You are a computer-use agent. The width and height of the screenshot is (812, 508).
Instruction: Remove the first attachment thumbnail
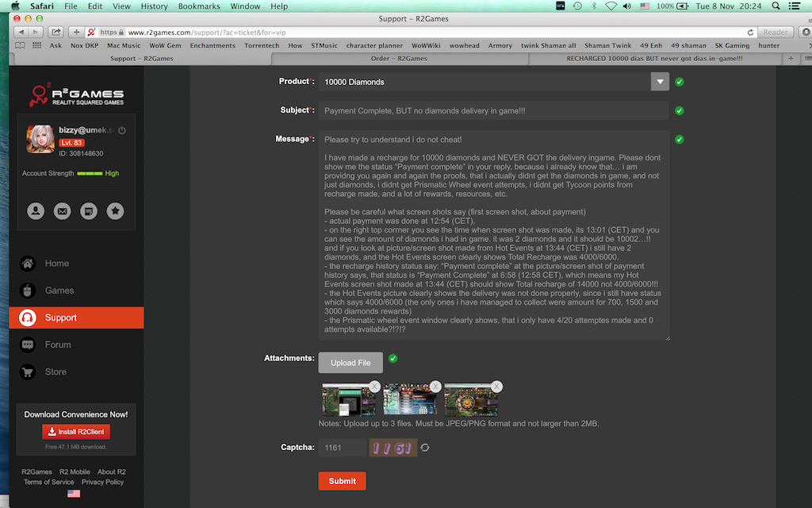[x=373, y=387]
